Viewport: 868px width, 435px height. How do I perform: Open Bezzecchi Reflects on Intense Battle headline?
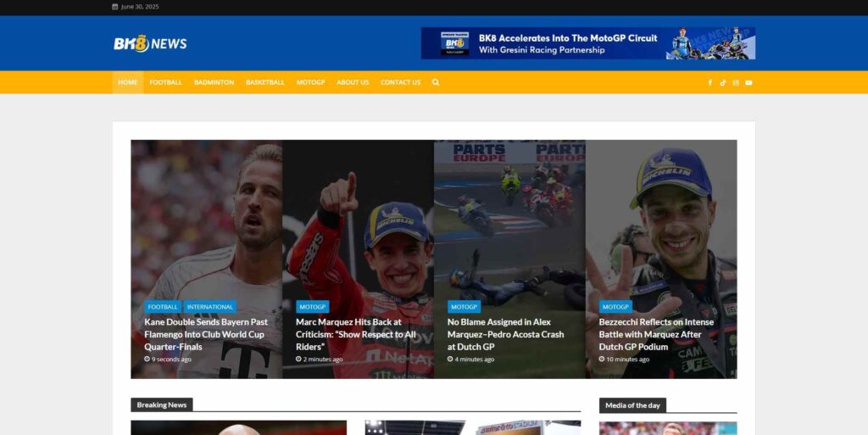(656, 334)
